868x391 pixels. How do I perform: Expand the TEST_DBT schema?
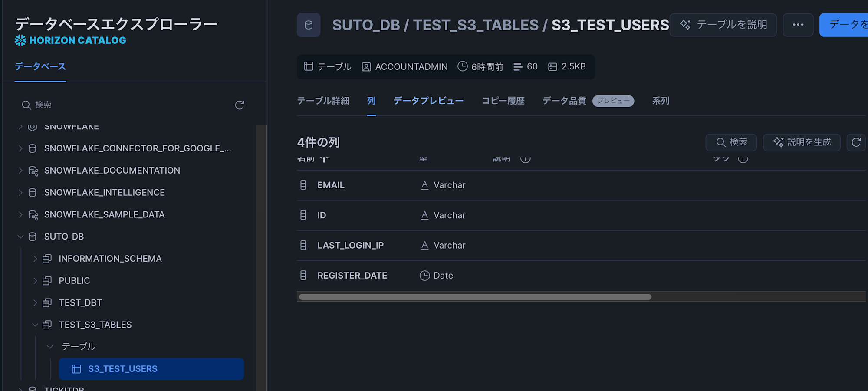point(35,302)
